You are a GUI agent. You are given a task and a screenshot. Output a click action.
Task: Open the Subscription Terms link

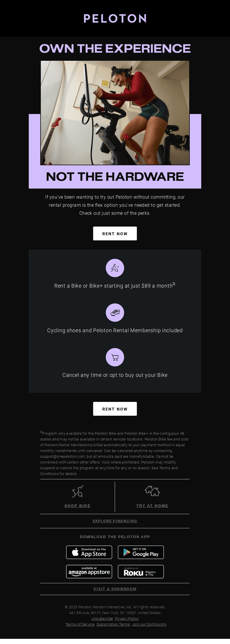[x=113, y=624]
